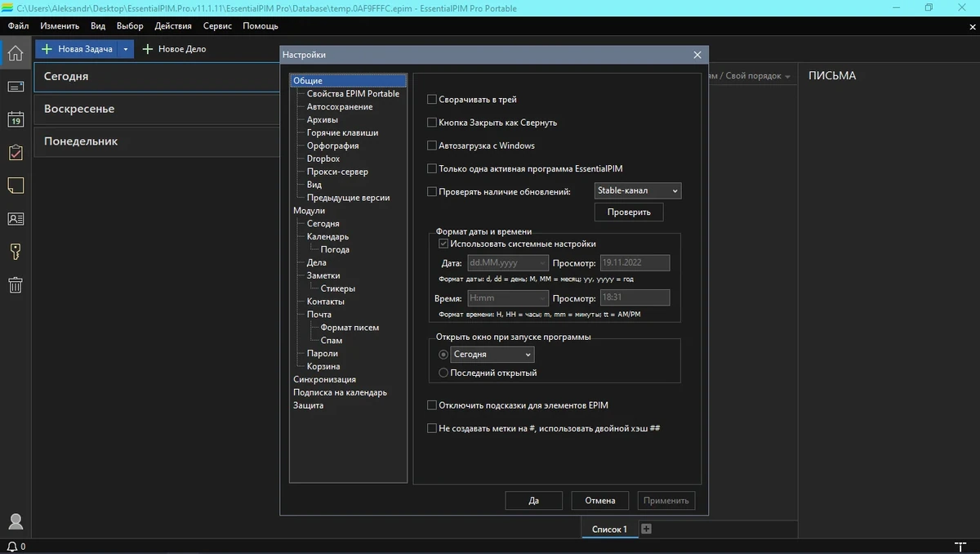Select Автосохранение in settings tree
Image resolution: width=980 pixels, height=554 pixels.
pos(340,107)
